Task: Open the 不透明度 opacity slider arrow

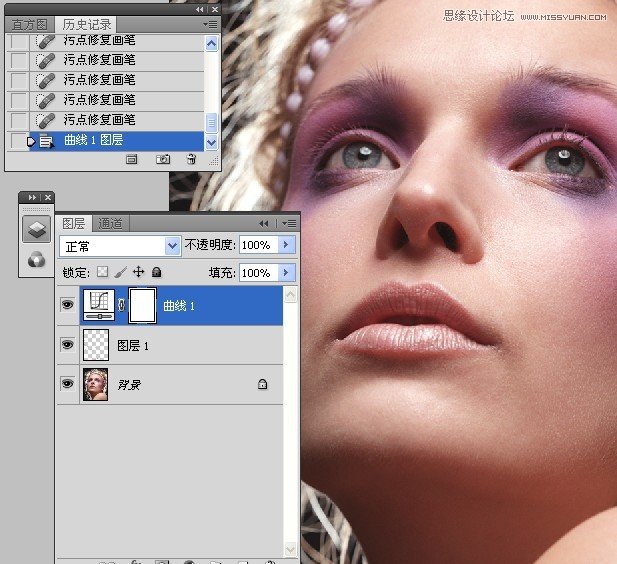Action: (287, 245)
